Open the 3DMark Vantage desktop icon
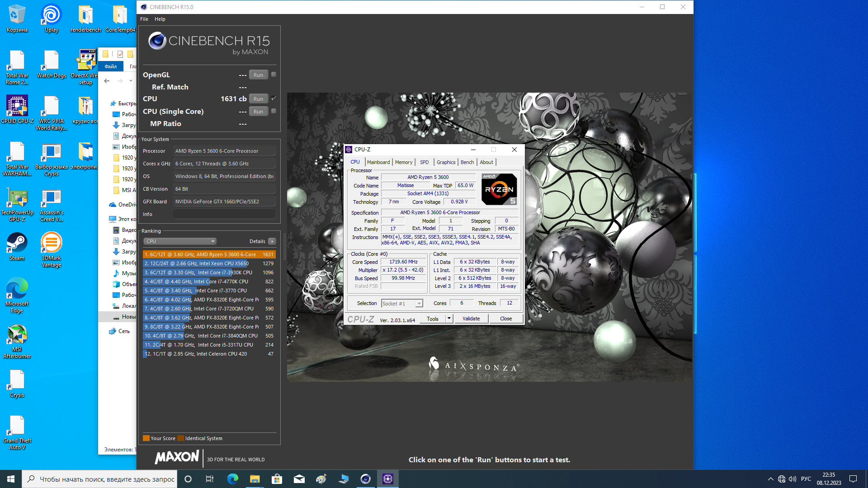The height and width of the screenshot is (488, 868). tap(51, 246)
